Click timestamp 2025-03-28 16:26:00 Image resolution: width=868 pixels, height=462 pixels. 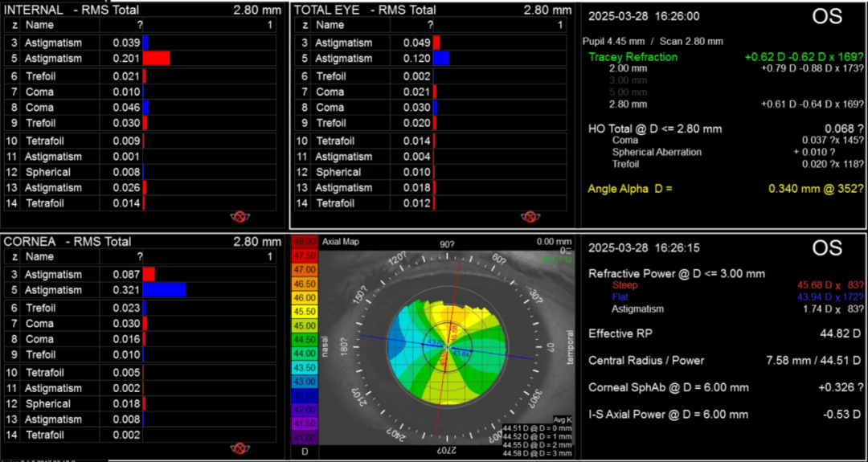[x=643, y=17]
